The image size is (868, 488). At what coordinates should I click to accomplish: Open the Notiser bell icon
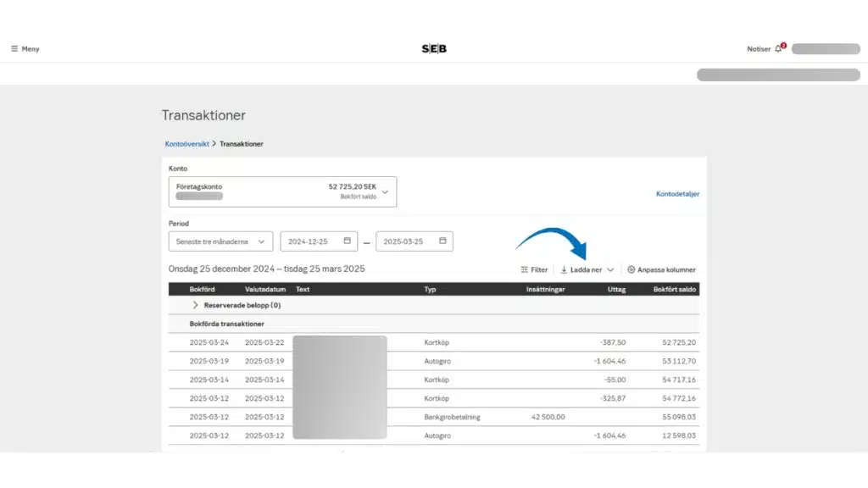pos(778,48)
